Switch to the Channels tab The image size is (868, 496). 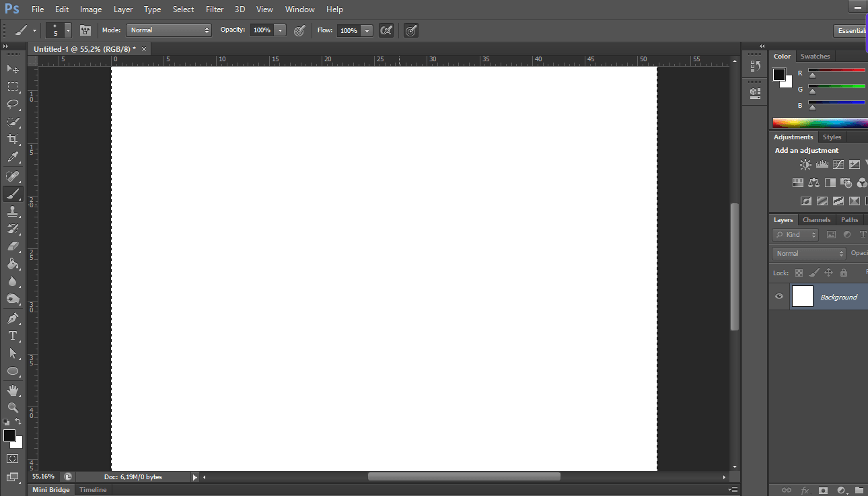[x=816, y=219]
